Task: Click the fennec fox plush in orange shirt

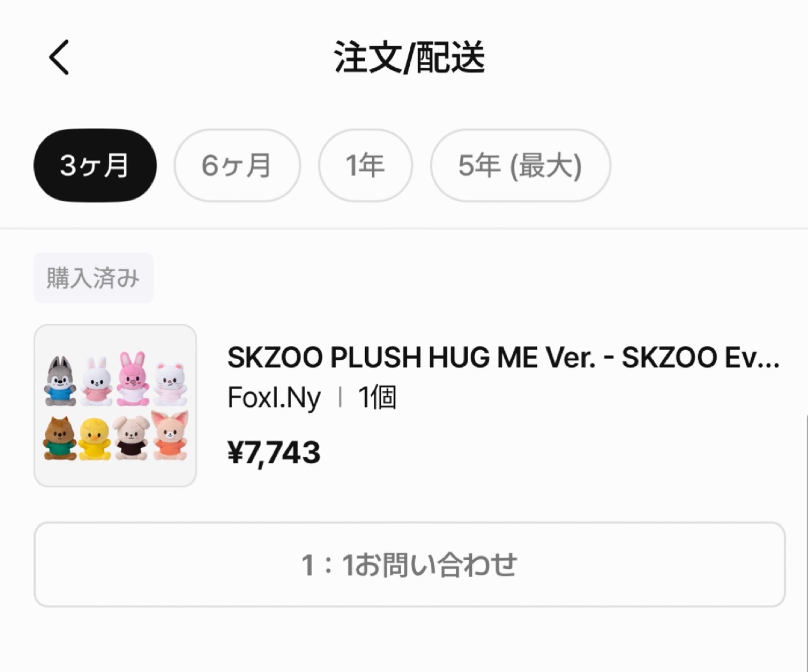Action: 169,436
